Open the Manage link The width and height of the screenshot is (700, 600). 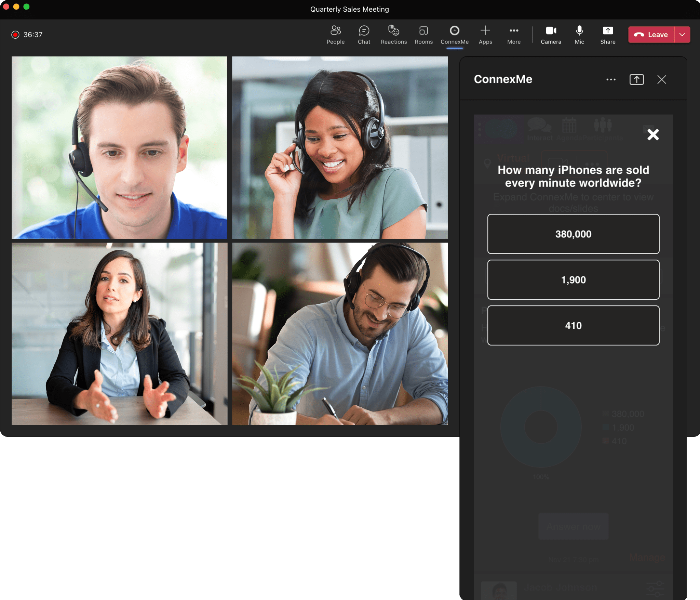[647, 559]
